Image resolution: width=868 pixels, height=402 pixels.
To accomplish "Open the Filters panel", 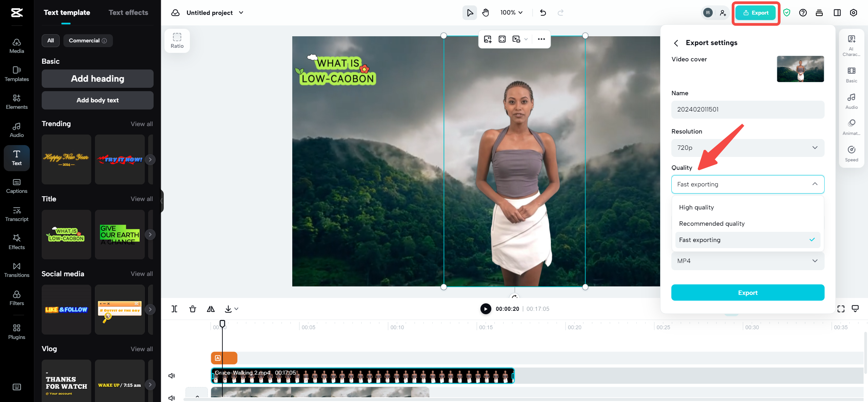I will (16, 298).
